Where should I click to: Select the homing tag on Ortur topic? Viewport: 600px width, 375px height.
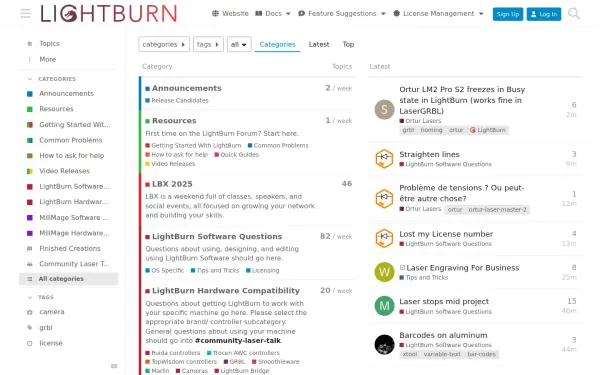tap(431, 130)
